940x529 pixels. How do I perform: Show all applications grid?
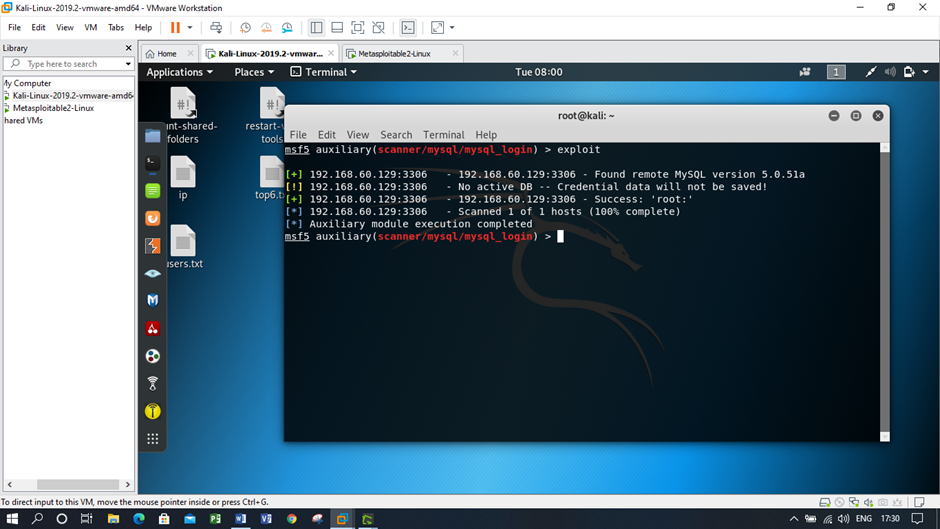(153, 439)
